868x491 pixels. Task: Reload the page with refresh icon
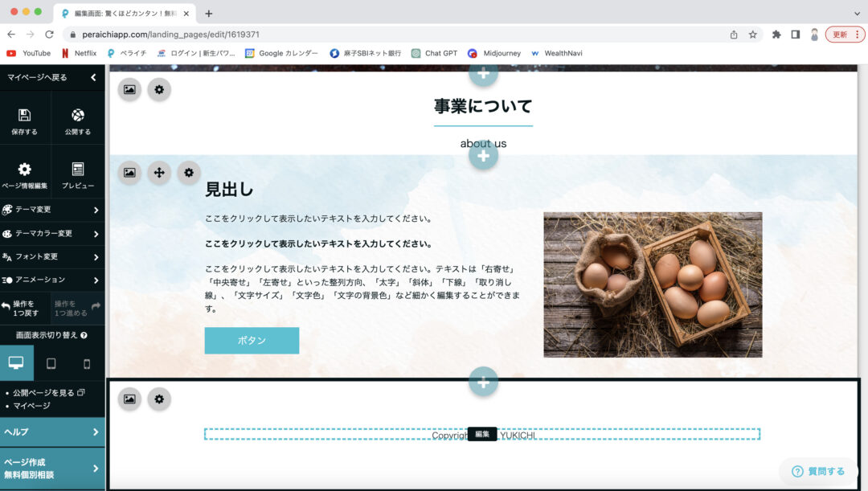click(49, 35)
